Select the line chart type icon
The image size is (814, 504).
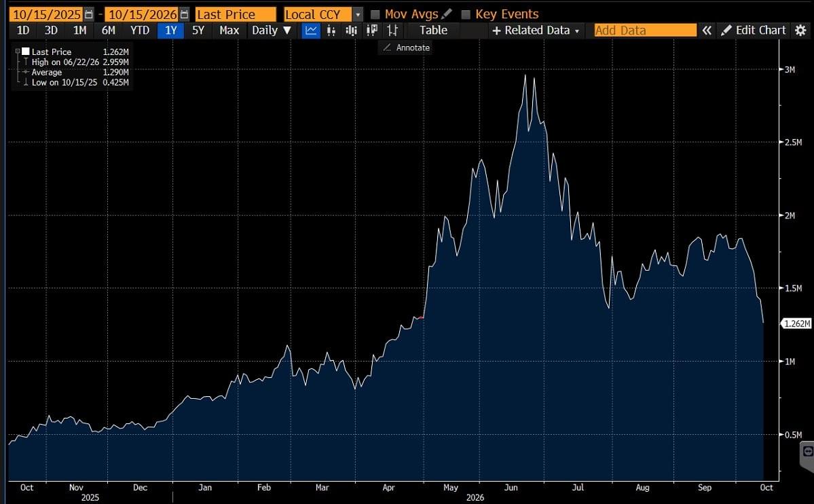pyautogui.click(x=310, y=30)
